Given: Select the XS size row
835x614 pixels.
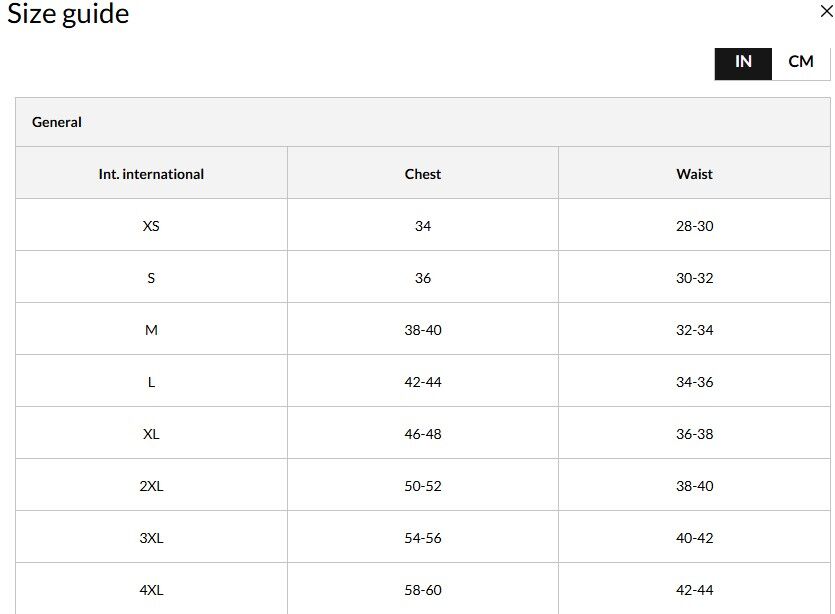Looking at the screenshot, I should coord(423,226).
